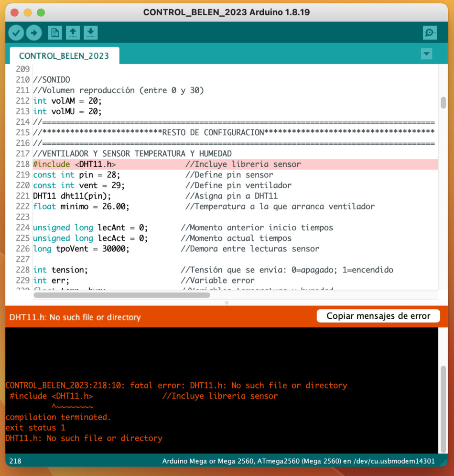
Task: Click console line 'exit status 1'
Action: point(35,428)
